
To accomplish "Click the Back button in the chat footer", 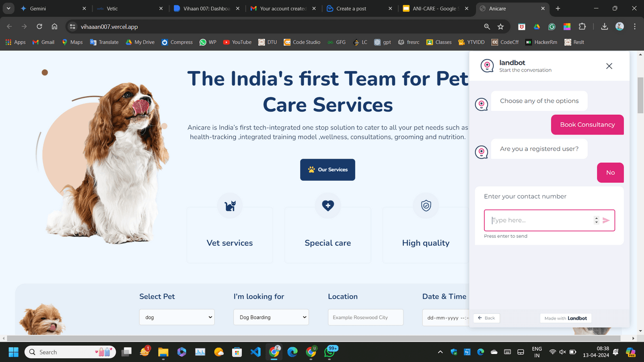I will pos(487,318).
